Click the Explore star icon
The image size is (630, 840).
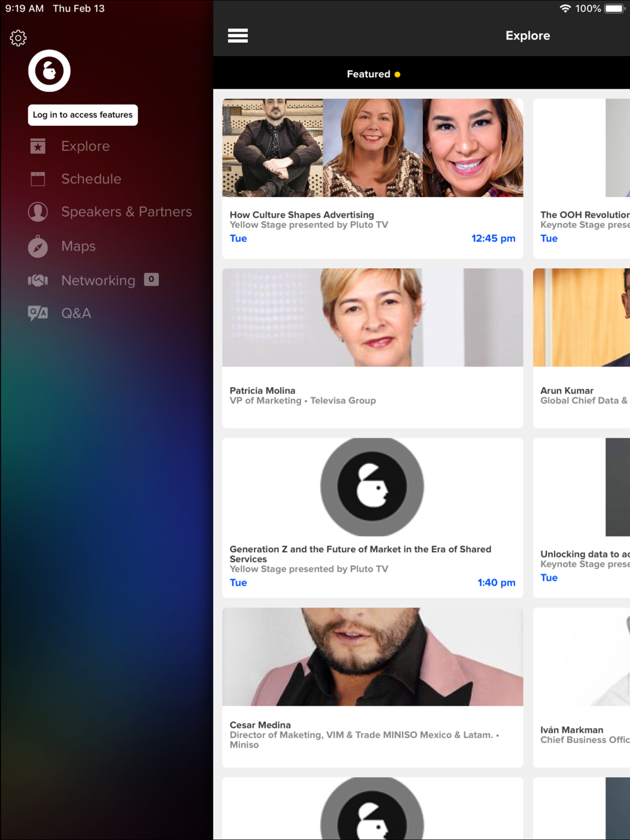coord(38,146)
